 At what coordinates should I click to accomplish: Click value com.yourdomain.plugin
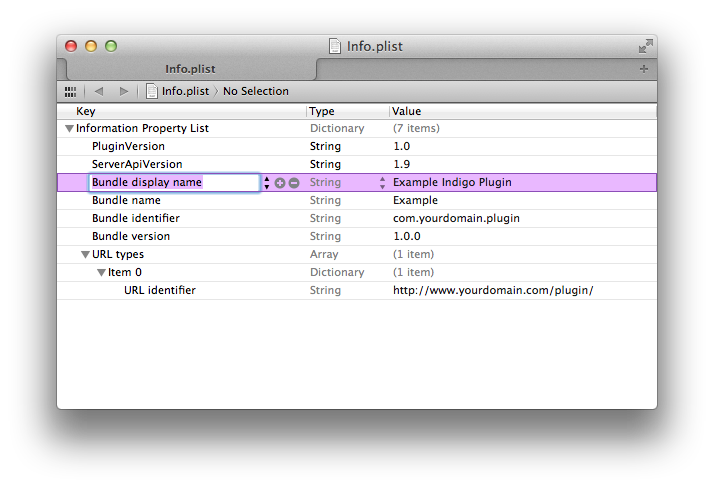[456, 219]
